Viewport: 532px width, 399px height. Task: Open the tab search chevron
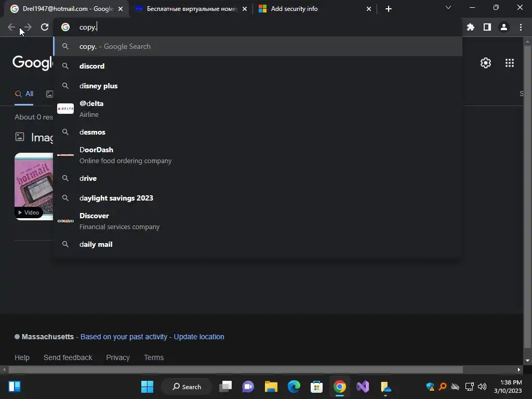[x=448, y=7]
